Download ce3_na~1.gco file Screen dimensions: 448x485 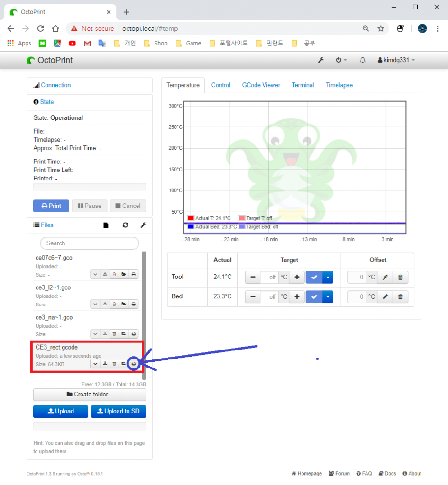coord(105,334)
